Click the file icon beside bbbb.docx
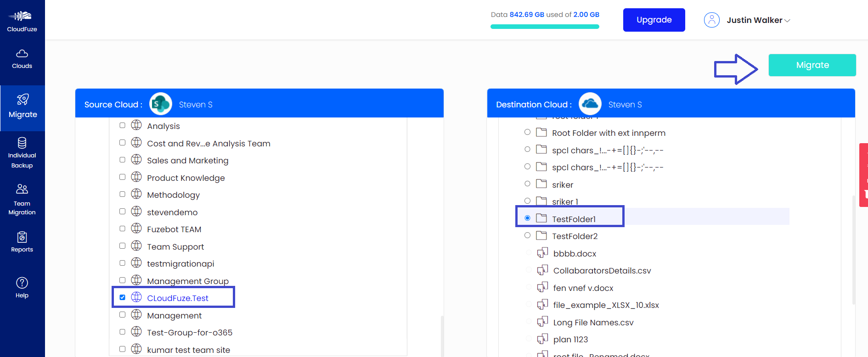The width and height of the screenshot is (868, 357). 542,253
